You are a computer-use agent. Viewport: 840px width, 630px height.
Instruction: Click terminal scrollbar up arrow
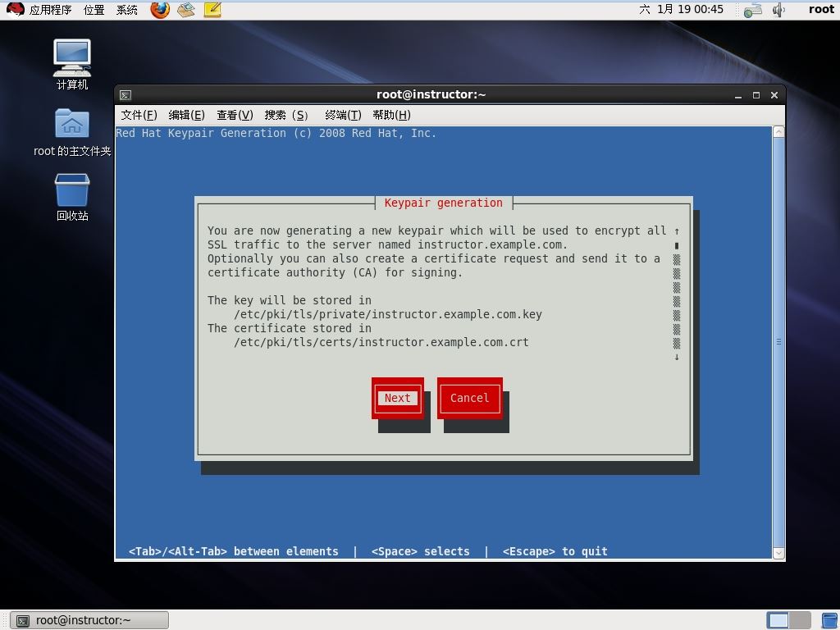click(778, 132)
